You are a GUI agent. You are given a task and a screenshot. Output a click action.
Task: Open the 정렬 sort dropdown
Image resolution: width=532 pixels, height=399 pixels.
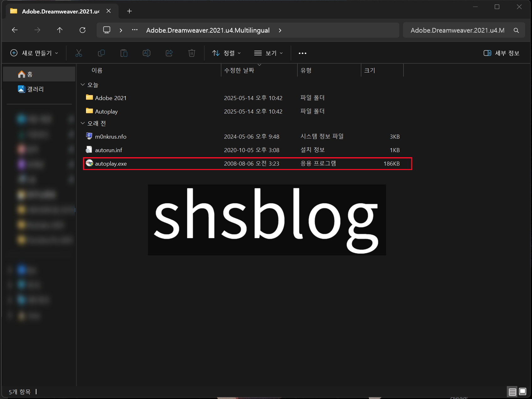pyautogui.click(x=226, y=53)
